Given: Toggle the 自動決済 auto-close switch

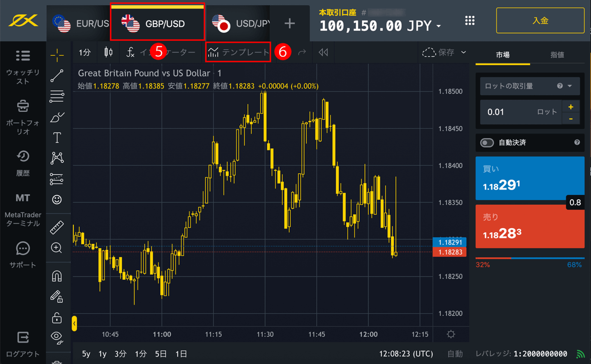Looking at the screenshot, I should (487, 143).
